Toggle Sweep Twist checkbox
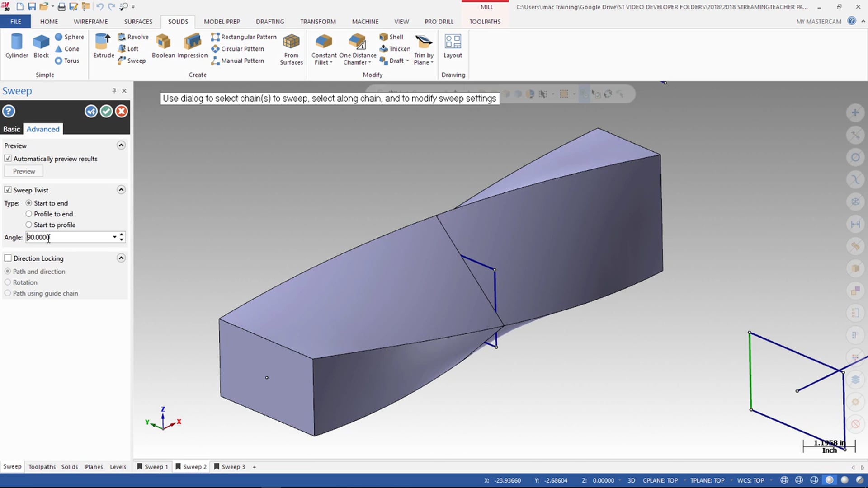 [x=8, y=189]
